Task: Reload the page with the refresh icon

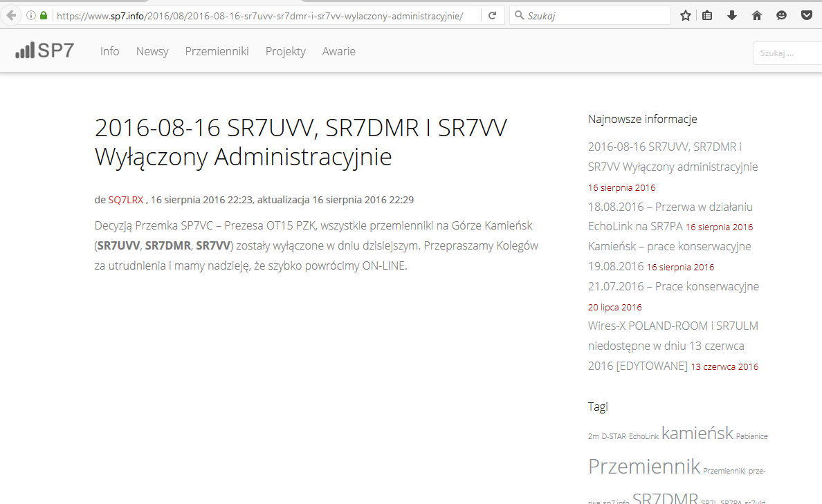Action: tap(492, 15)
